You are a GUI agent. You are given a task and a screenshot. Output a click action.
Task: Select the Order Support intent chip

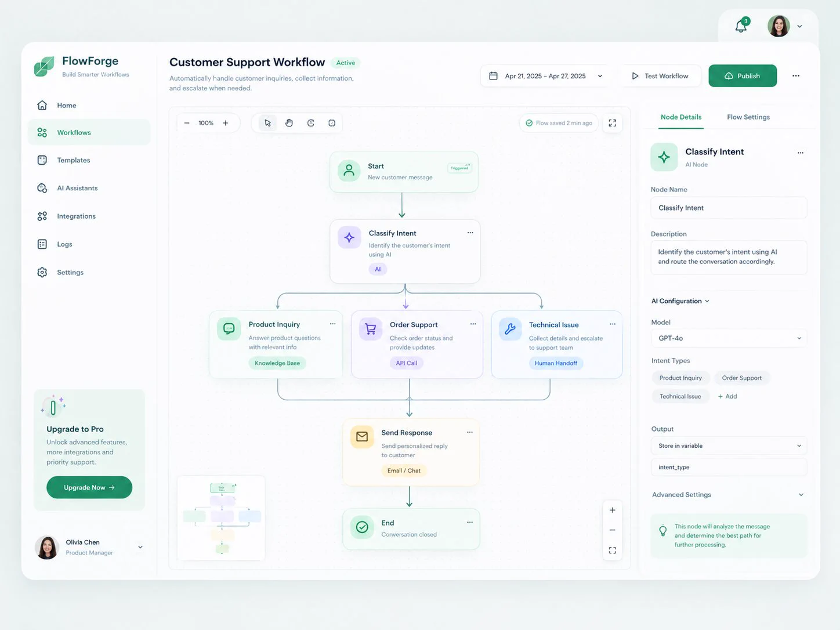point(741,378)
